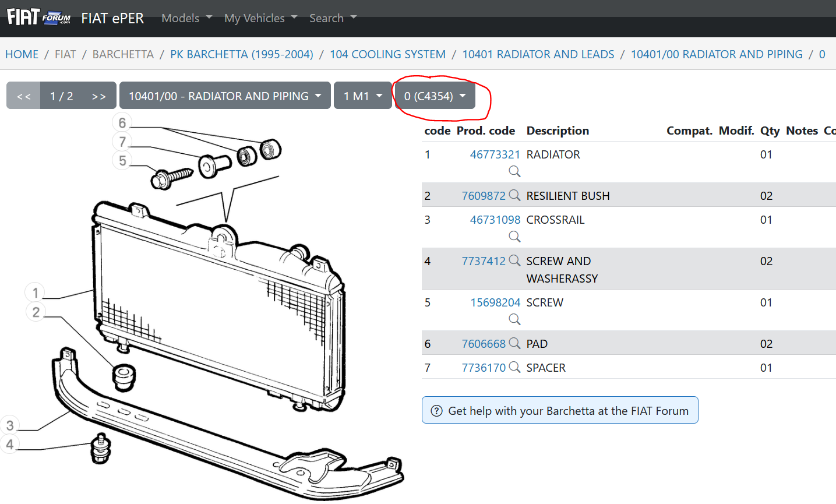Click the PAD description text

537,344
